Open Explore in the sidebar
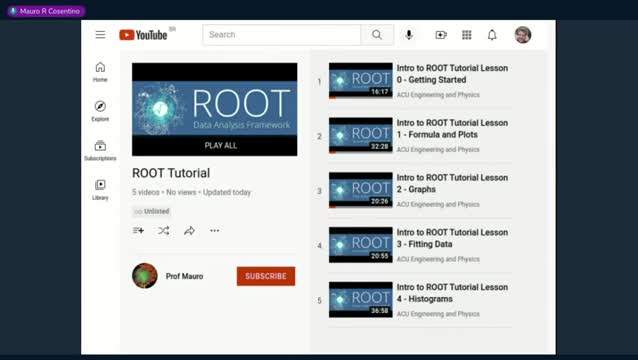The image size is (638, 360). (x=100, y=111)
